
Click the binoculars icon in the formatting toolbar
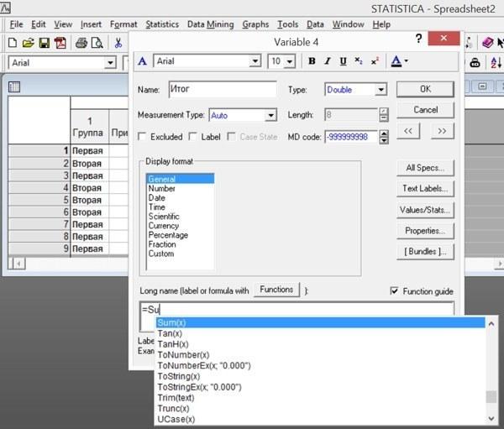click(475, 63)
